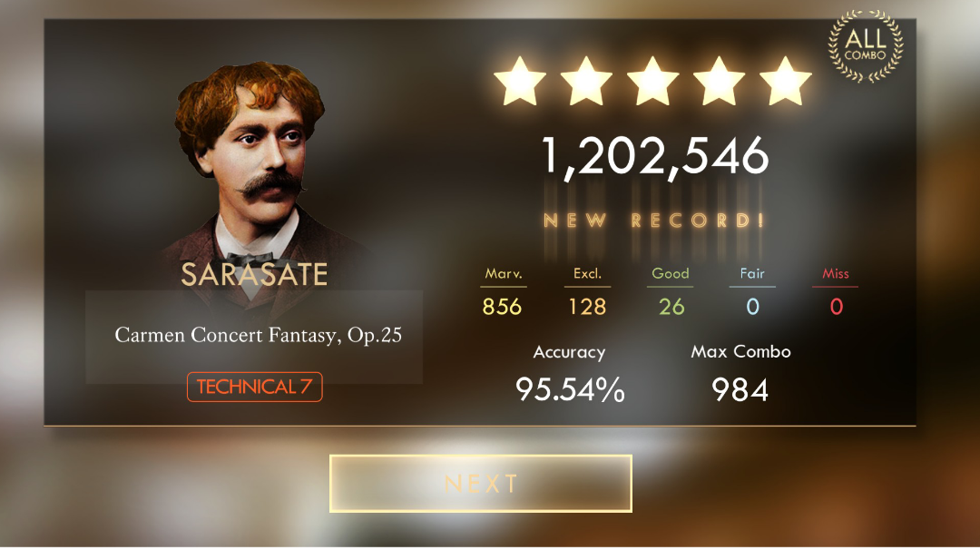980x550 pixels.
Task: Click the fifth gold star
Action: point(786,82)
